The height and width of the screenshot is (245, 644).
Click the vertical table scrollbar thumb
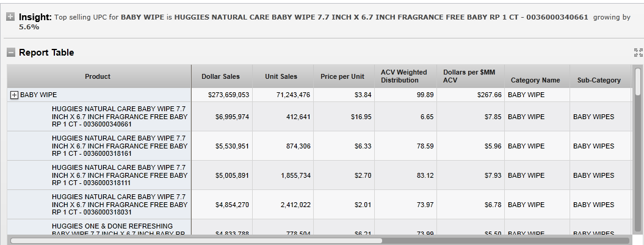pos(638,81)
